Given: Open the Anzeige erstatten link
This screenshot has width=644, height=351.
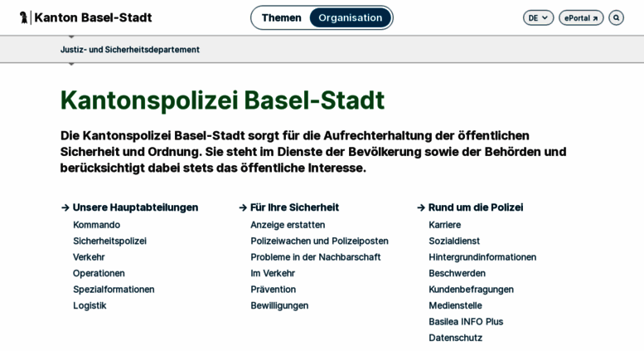Looking at the screenshot, I should coord(288,225).
